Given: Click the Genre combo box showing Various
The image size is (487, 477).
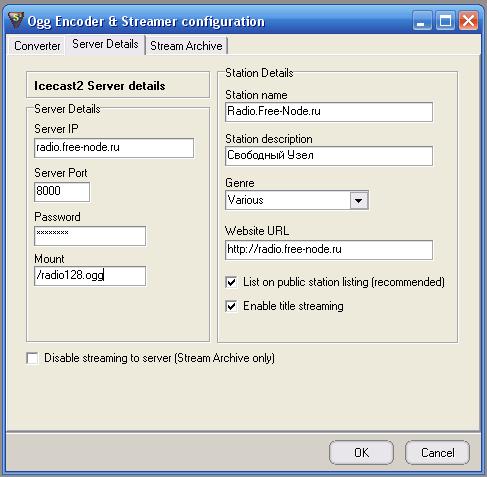Looking at the screenshot, I should tap(297, 200).
